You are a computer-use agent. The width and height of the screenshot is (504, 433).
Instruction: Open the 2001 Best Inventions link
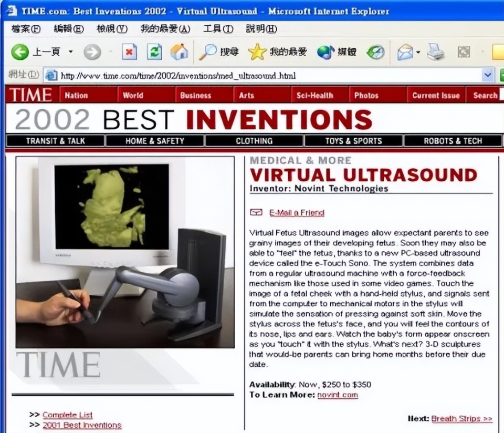(x=82, y=425)
